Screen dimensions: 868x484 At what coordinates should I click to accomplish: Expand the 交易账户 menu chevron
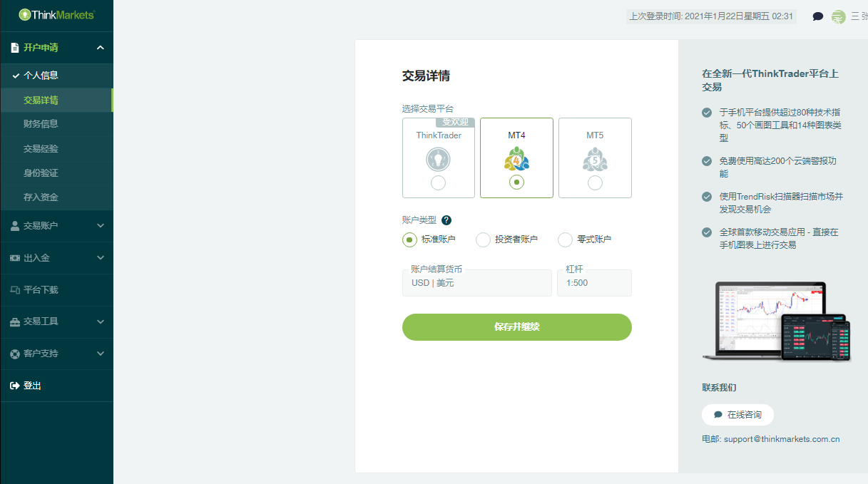[101, 225]
